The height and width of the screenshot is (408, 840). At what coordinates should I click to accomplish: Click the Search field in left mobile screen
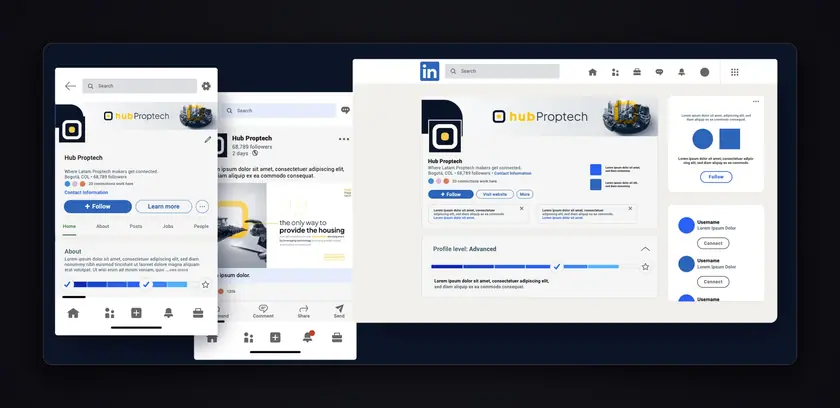139,86
